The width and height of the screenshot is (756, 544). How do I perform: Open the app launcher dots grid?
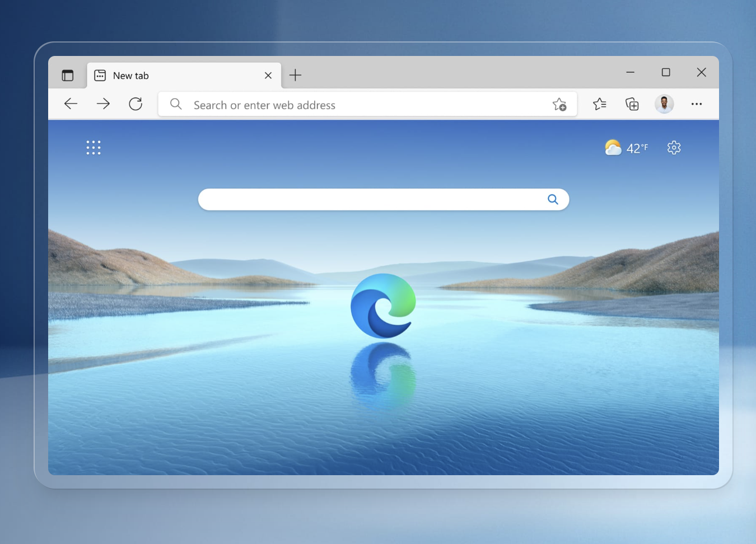[94, 148]
